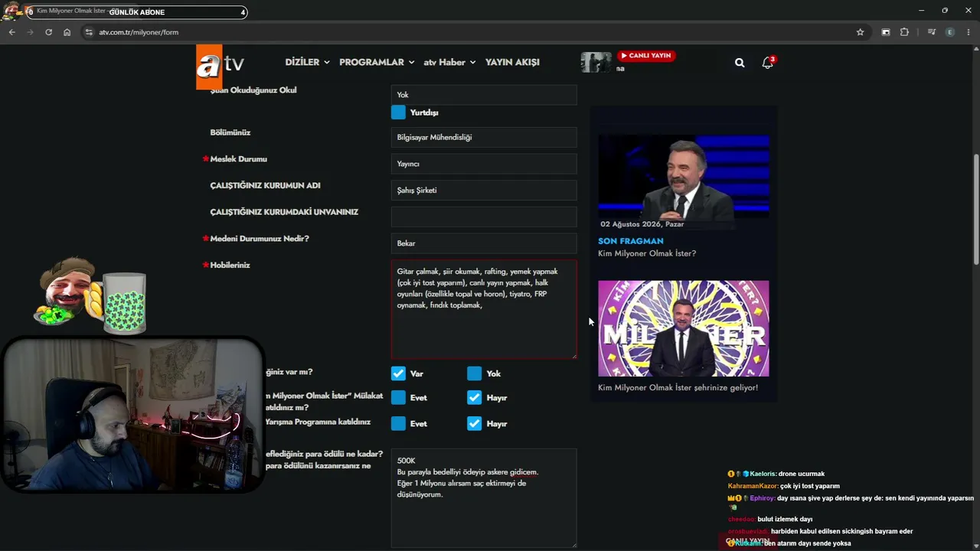Check Evet for Yarışma Programına question

point(398,423)
